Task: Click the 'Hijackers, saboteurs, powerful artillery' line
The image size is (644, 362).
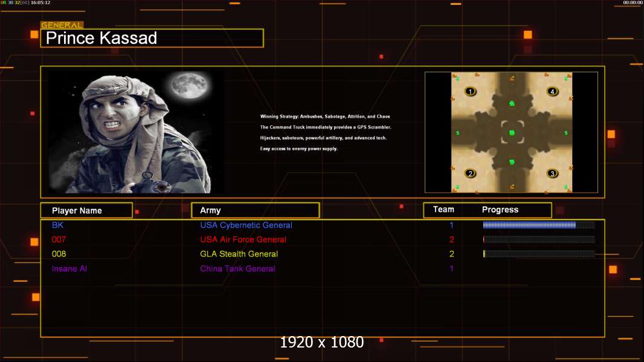Action: tap(323, 138)
